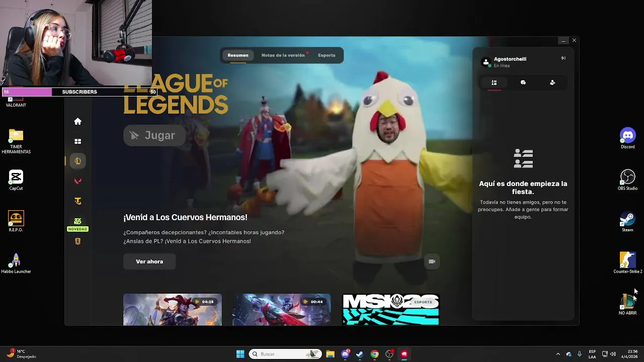Open Google Chrome from the taskbar
This screenshot has height=362, width=644.
pos(374,354)
